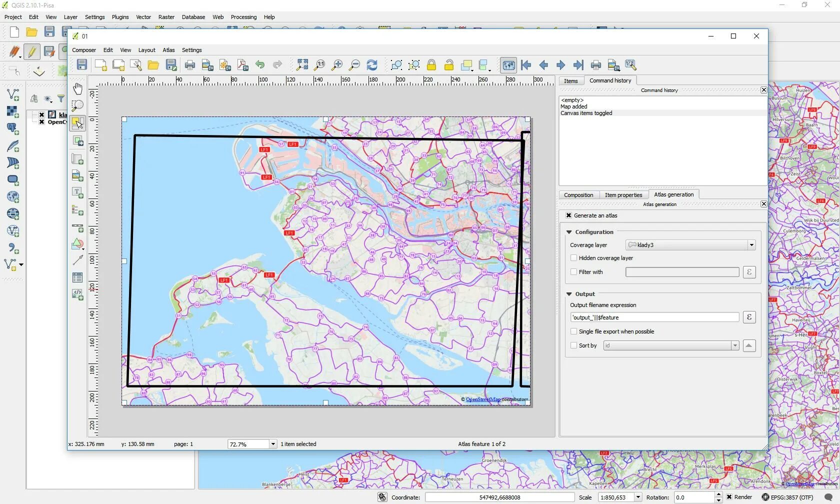Zoom out on the composer canvas

click(x=354, y=64)
